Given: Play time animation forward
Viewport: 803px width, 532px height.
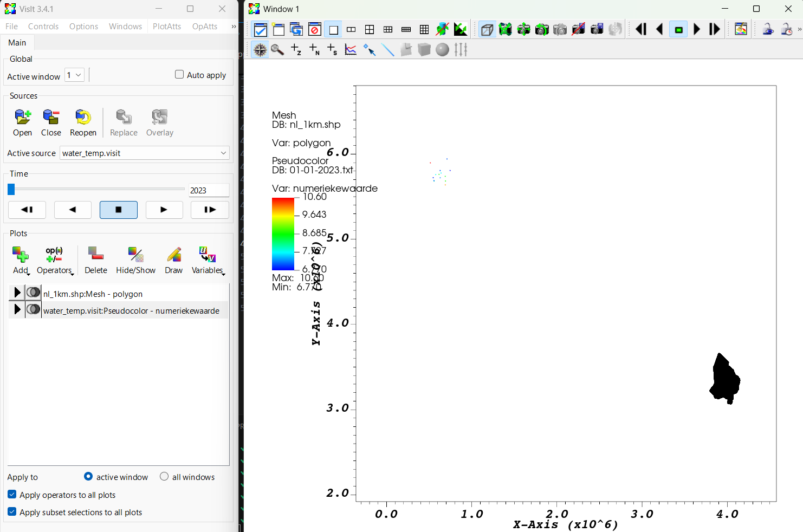Looking at the screenshot, I should pyautogui.click(x=164, y=210).
